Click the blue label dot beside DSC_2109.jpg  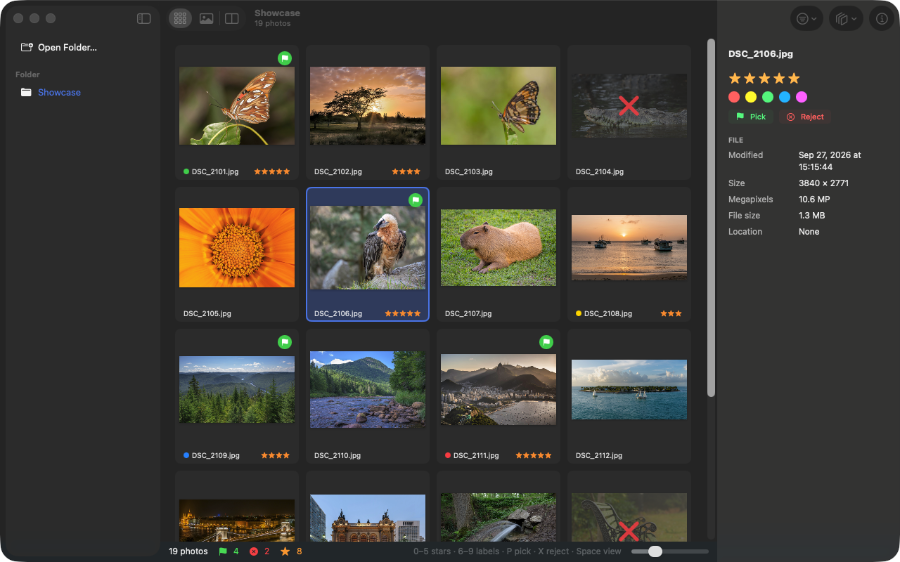coord(186,455)
